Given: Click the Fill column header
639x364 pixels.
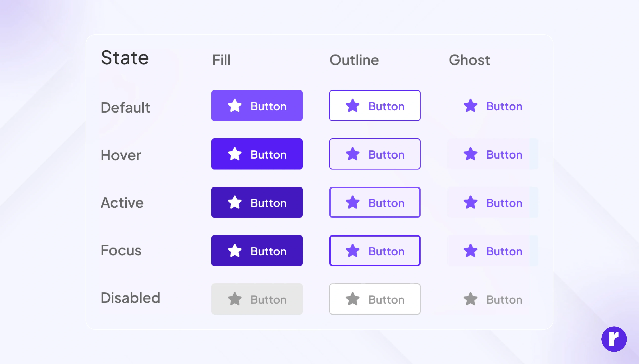Looking at the screenshot, I should 221,60.
